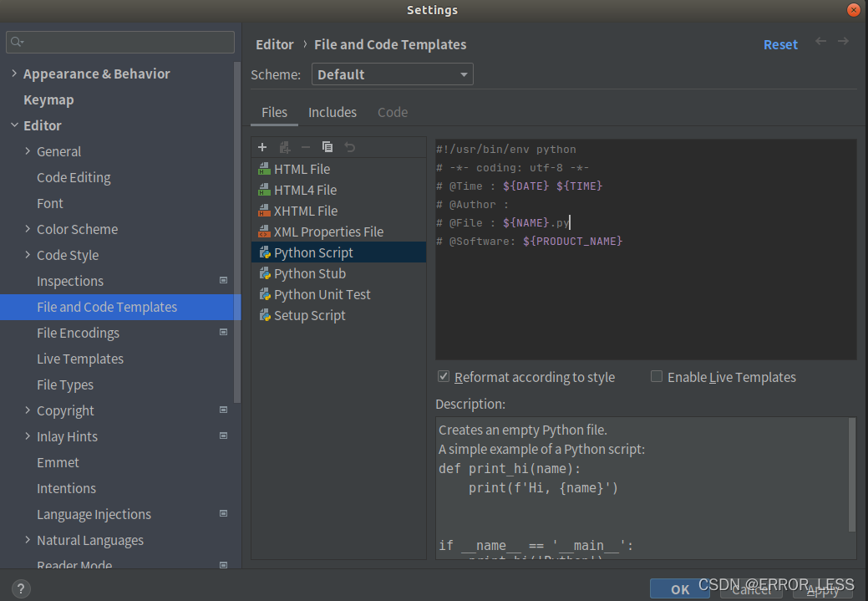Open the Scheme Default dropdown
Viewport: 868px width, 601px height.
[x=393, y=74]
